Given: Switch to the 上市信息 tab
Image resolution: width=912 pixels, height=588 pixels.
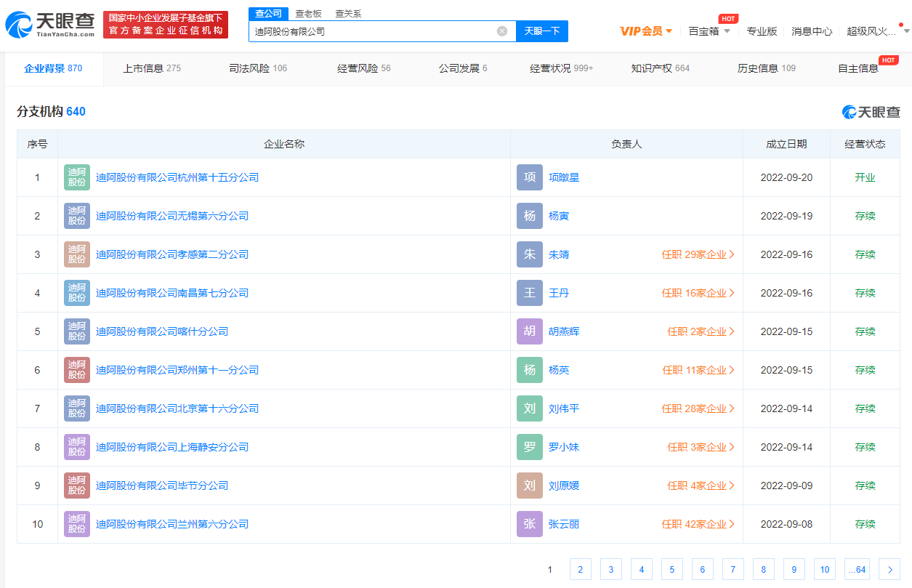Looking at the screenshot, I should (152, 68).
